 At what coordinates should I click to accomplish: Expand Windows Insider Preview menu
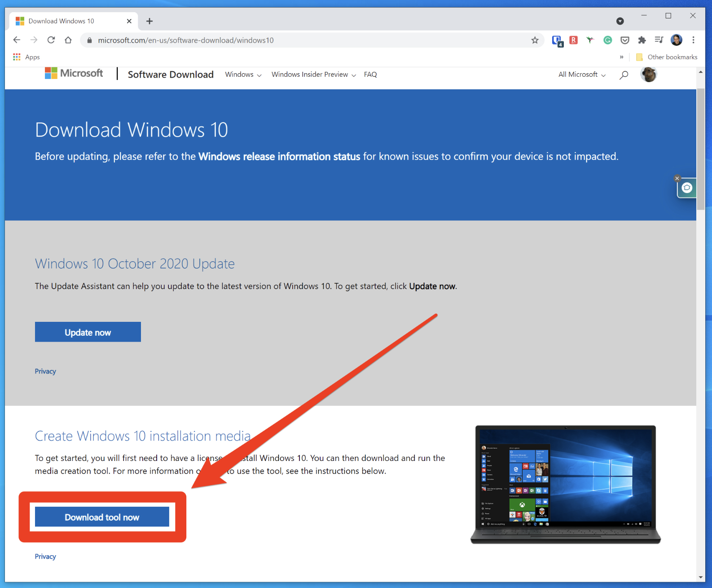pos(313,75)
